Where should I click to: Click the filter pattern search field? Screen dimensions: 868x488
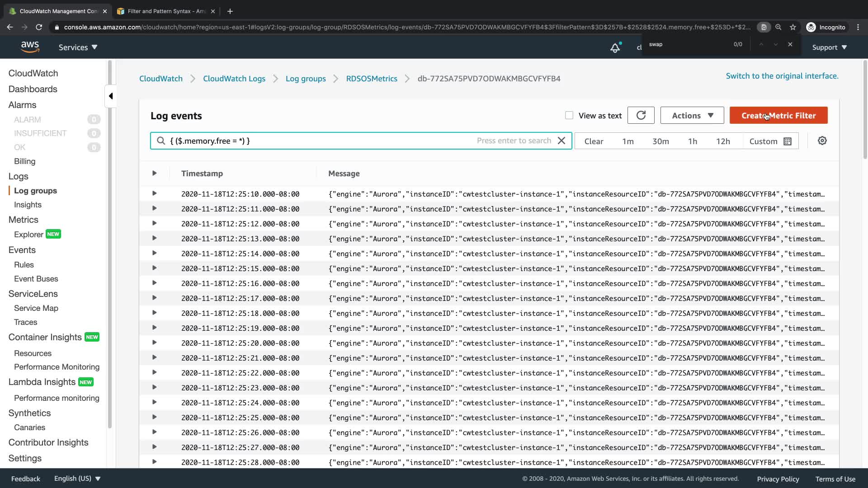[x=316, y=141]
